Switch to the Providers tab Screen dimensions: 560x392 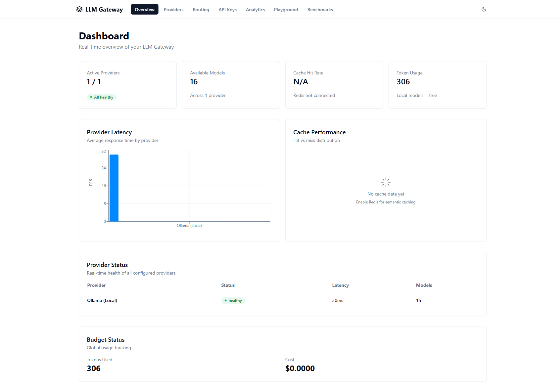(173, 10)
